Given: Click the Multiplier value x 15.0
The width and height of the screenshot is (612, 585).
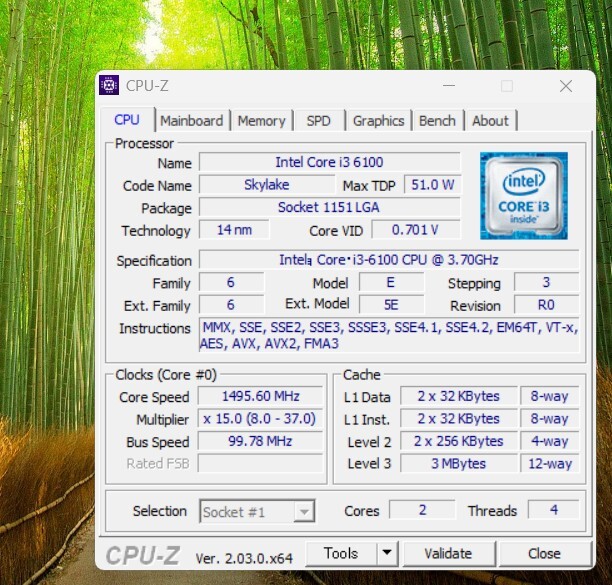Looking at the screenshot, I should click(260, 419).
